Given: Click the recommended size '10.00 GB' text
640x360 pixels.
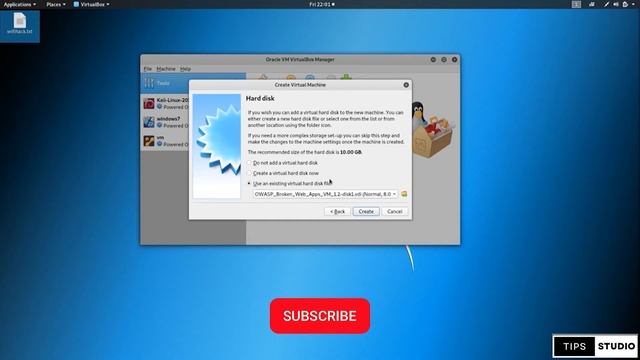Looking at the screenshot, I should pos(351,152).
